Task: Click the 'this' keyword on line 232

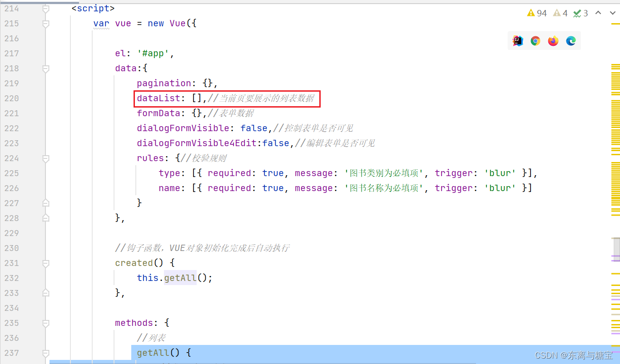Action: (148, 278)
